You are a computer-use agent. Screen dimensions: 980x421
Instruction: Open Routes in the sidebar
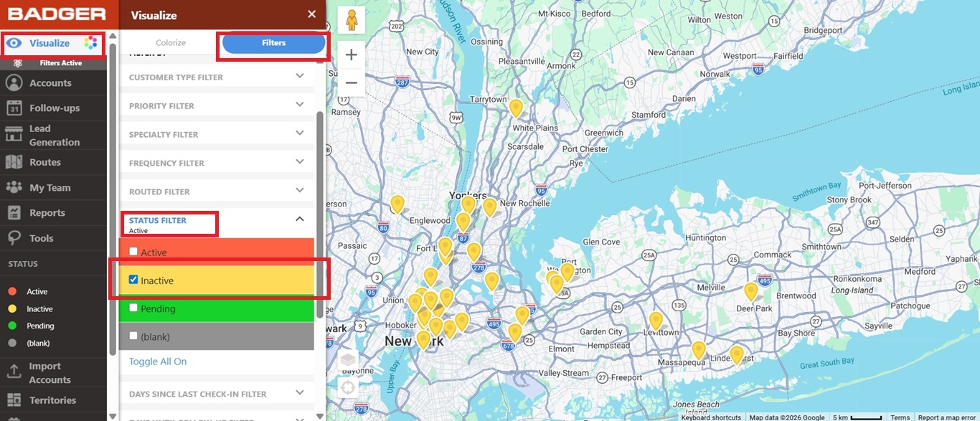44,162
